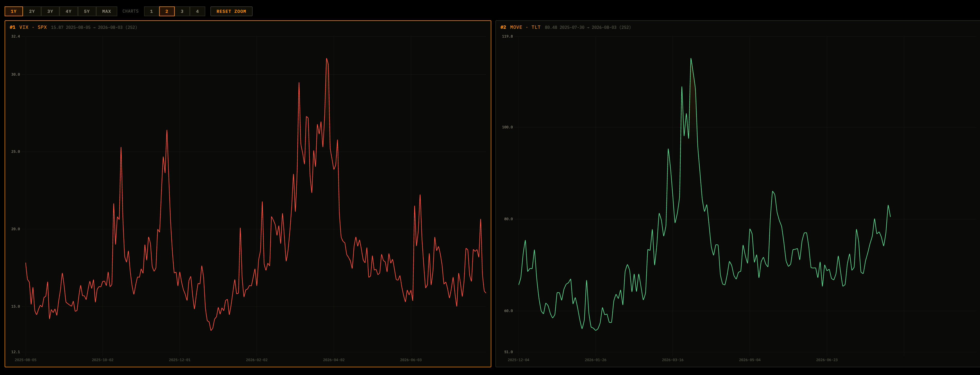Image resolution: width=980 pixels, height=375 pixels.
Task: Choose the 3Y range button
Action: [x=50, y=11]
